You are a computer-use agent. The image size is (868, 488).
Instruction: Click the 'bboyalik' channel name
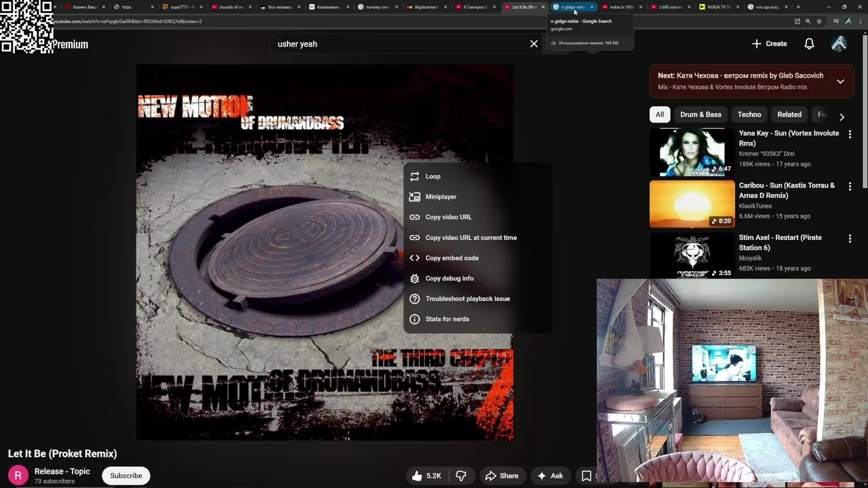(751, 258)
